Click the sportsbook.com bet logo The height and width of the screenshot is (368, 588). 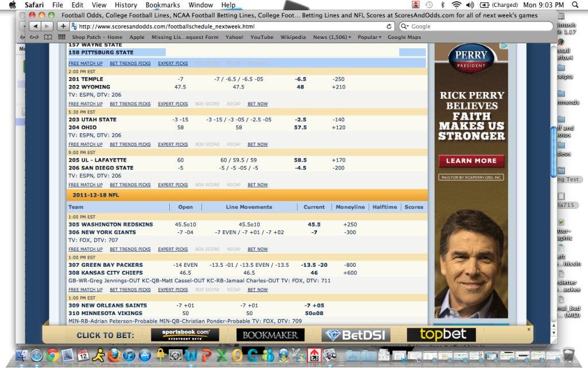pos(185,335)
